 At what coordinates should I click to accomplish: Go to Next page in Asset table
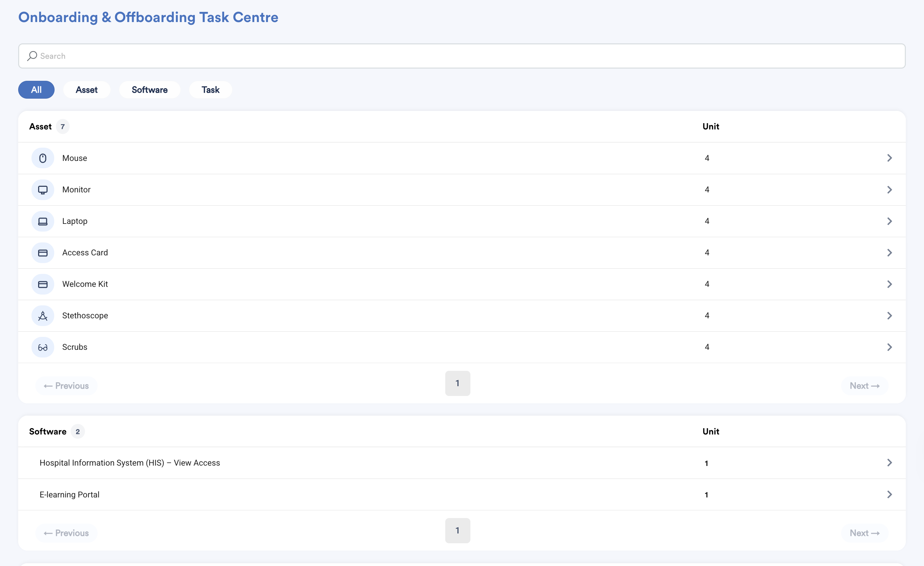865,385
